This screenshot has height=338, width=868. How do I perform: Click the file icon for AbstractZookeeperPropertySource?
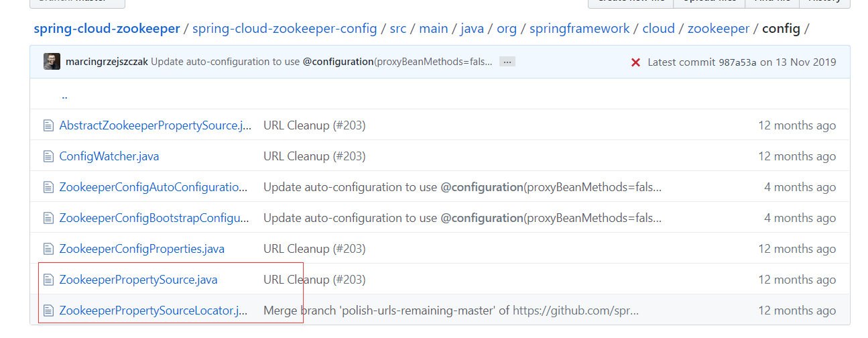[x=48, y=125]
